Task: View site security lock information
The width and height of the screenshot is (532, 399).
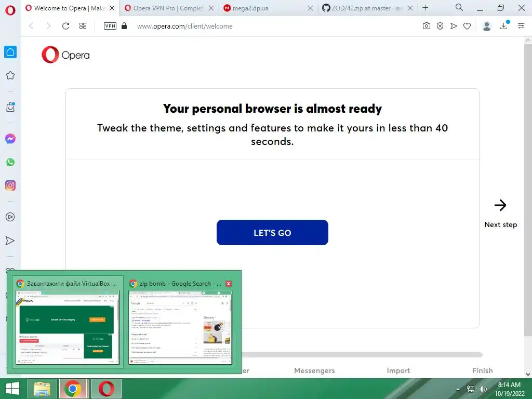Action: click(124, 26)
